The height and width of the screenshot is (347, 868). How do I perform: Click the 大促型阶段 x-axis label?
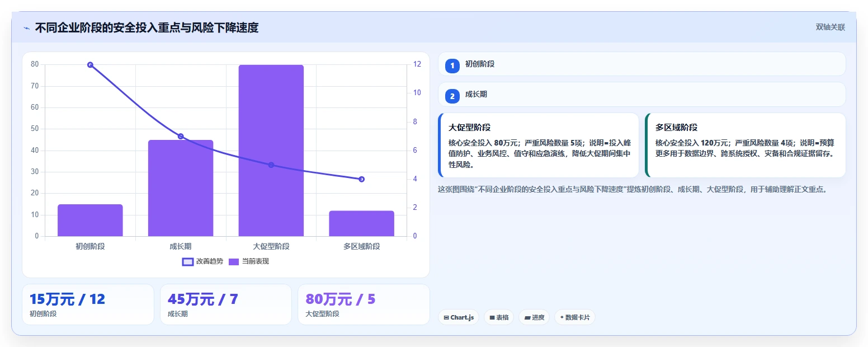click(271, 246)
